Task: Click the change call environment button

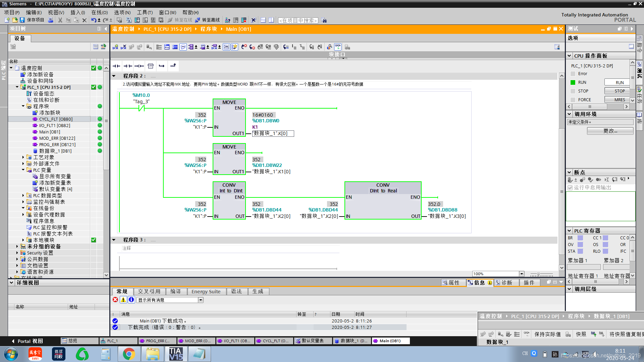Action: tap(610, 131)
